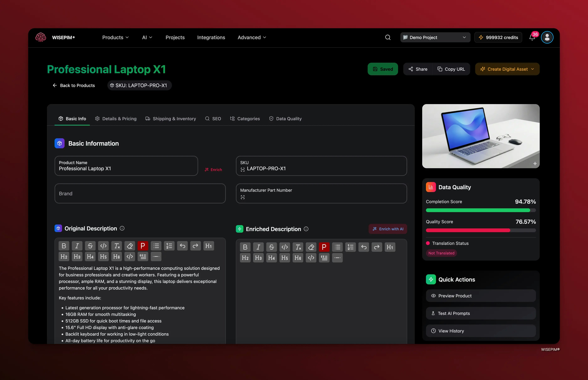The height and width of the screenshot is (380, 588).
Task: Open the Shipping & Inventory tab
Action: pyautogui.click(x=171, y=119)
